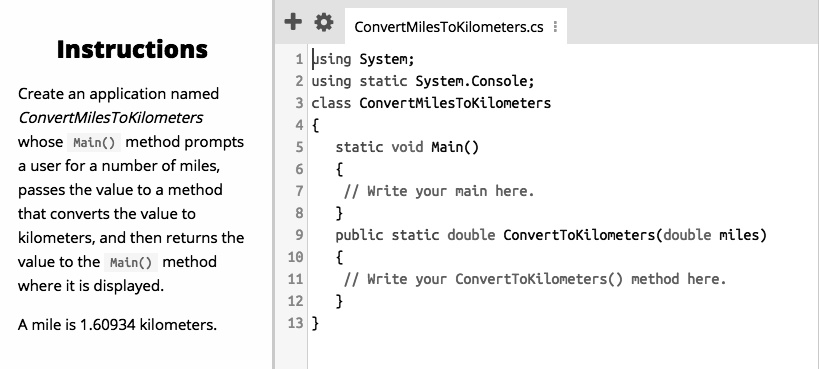The width and height of the screenshot is (819, 369).
Task: Click the divider between instructions and editor
Action: [273, 184]
